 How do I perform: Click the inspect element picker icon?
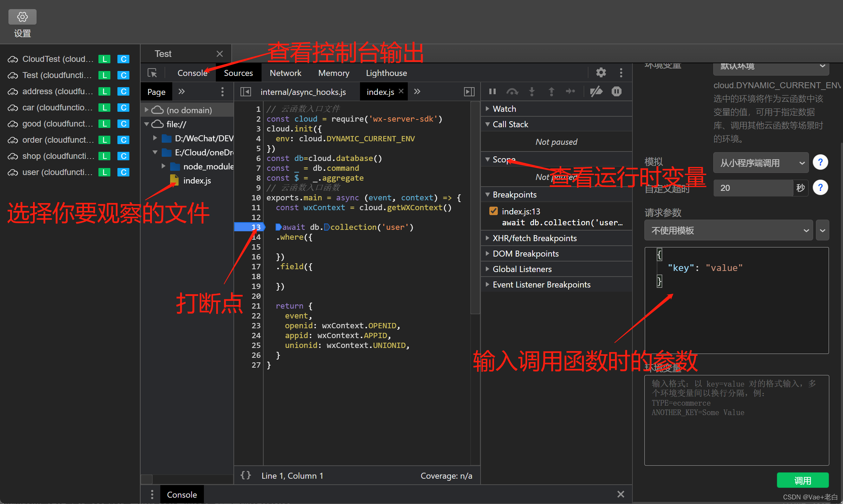coord(152,73)
